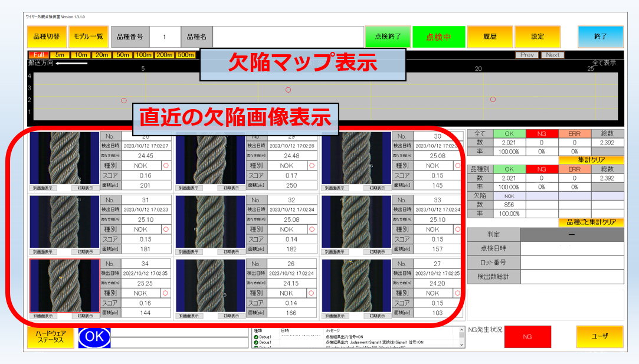The image size is (639, 364).
Task: Open the モデル一覧 model list
Action: 88,37
